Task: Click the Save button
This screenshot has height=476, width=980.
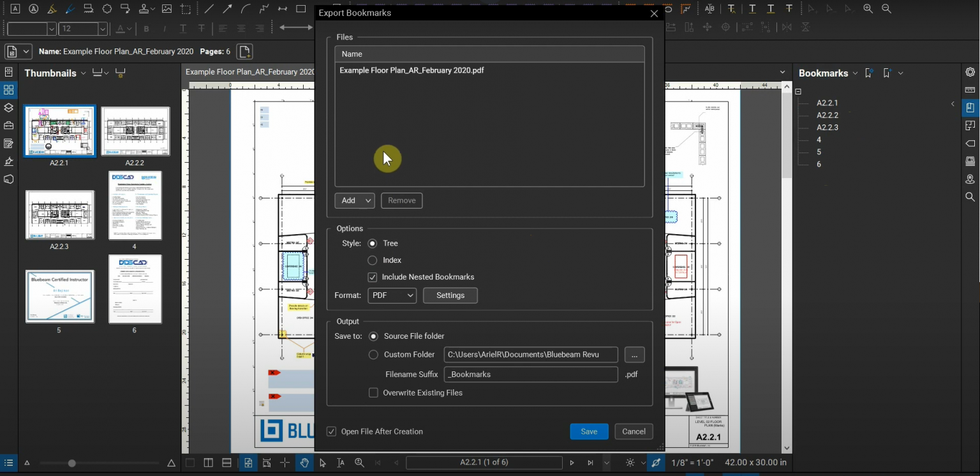Action: point(588,431)
